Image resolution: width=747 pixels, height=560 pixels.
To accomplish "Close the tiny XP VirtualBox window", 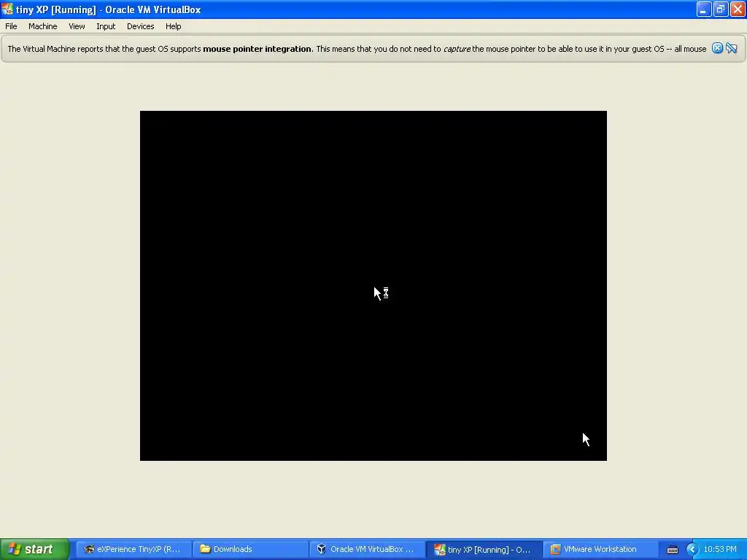I will (738, 9).
